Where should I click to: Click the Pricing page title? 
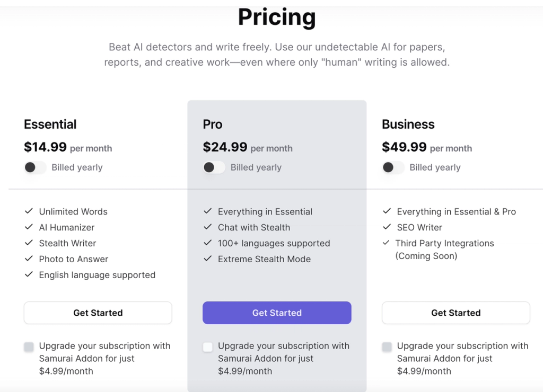point(277,17)
